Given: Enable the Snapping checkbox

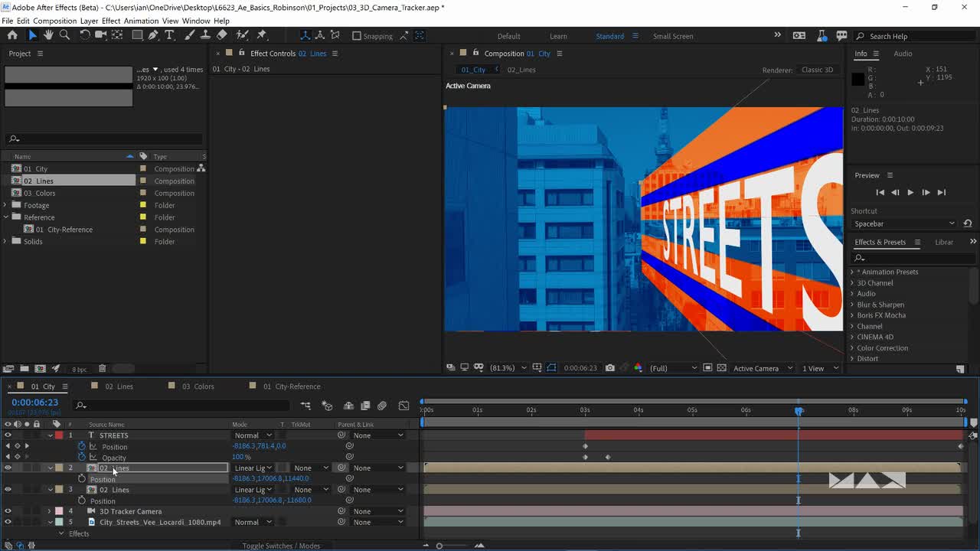Looking at the screenshot, I should [357, 36].
